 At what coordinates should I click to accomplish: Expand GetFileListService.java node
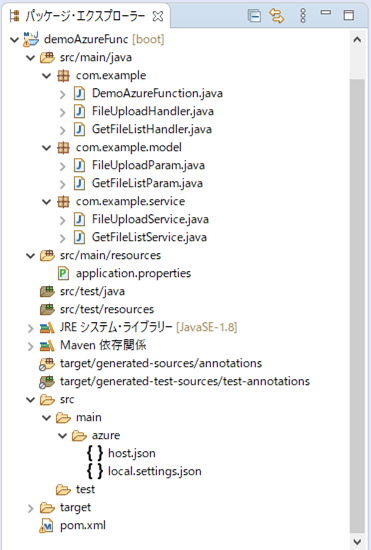tap(62, 238)
